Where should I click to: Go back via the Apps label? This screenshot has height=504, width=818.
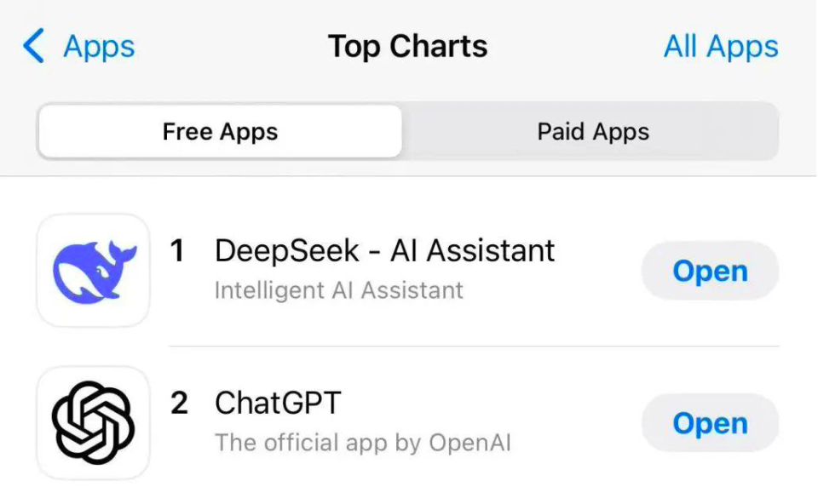point(99,47)
